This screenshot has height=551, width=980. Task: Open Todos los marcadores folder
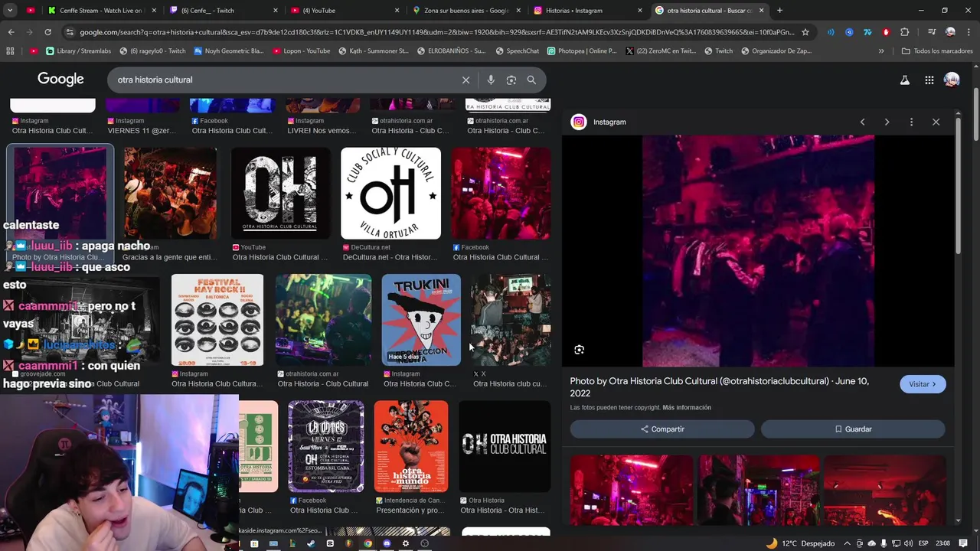click(936, 51)
